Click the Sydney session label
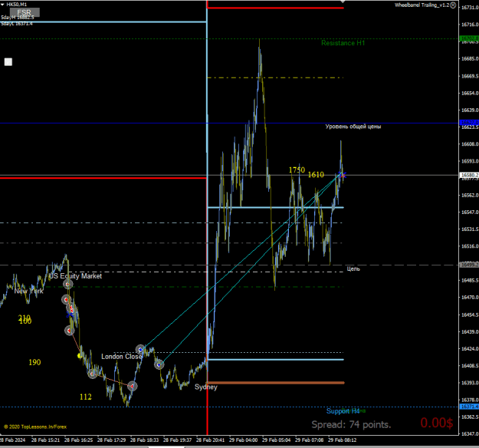Screen dimensions: 479x448 coord(206,387)
